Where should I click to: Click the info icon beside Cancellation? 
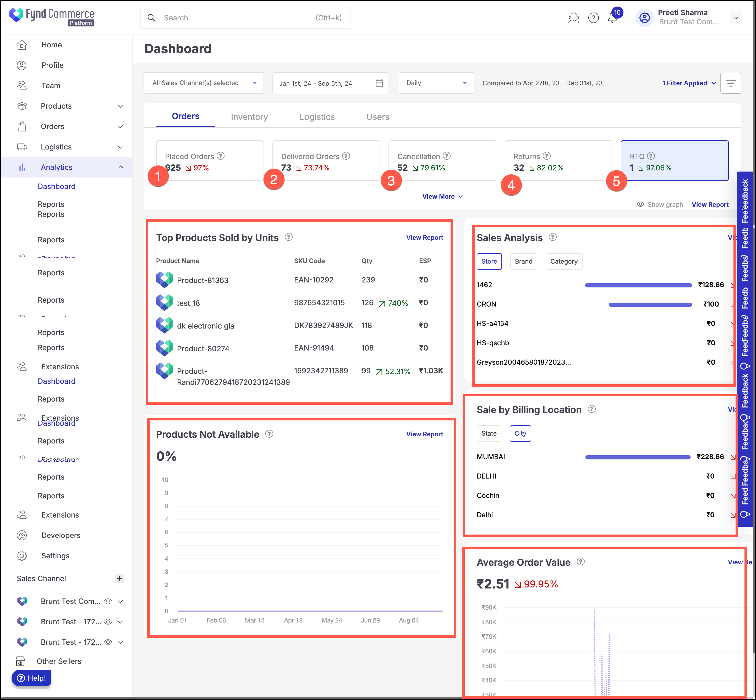coord(447,156)
